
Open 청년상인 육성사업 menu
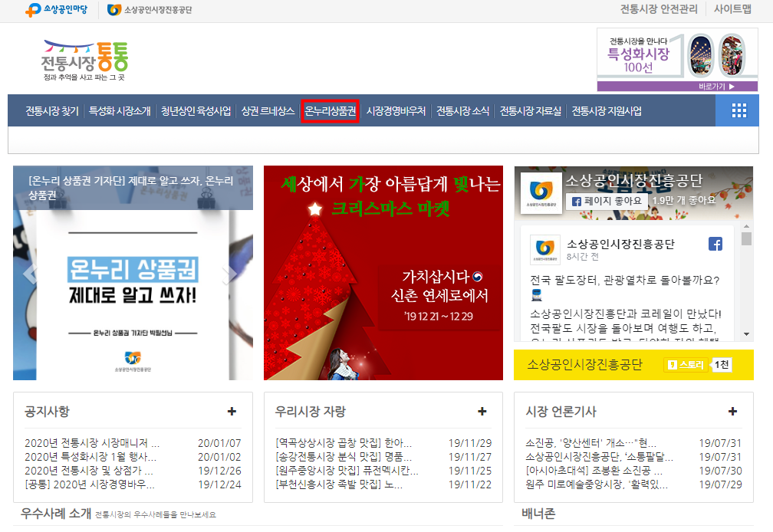coord(196,111)
